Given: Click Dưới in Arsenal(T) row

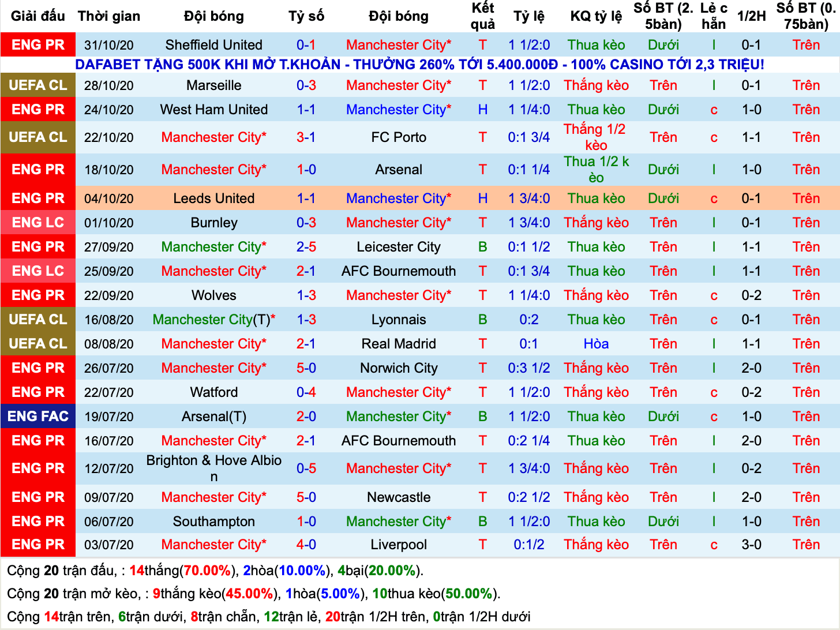Looking at the screenshot, I should pos(663,417).
